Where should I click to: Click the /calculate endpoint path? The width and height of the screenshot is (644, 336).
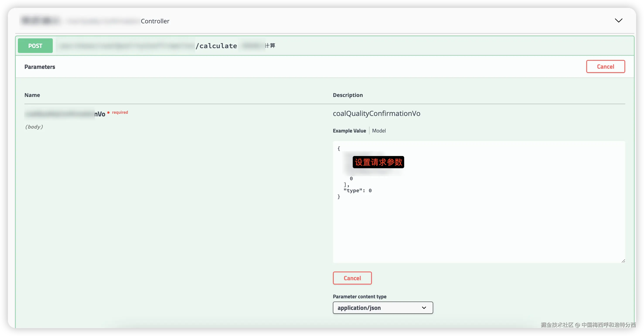click(x=216, y=46)
